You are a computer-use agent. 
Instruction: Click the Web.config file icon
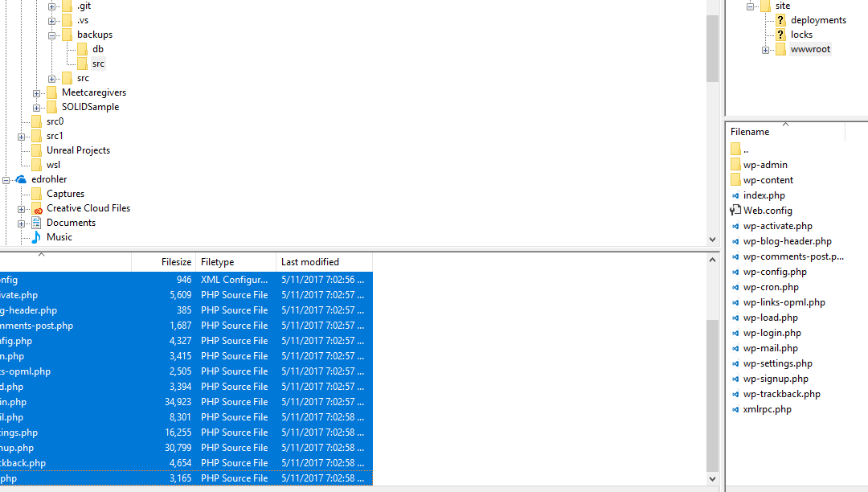pos(735,211)
